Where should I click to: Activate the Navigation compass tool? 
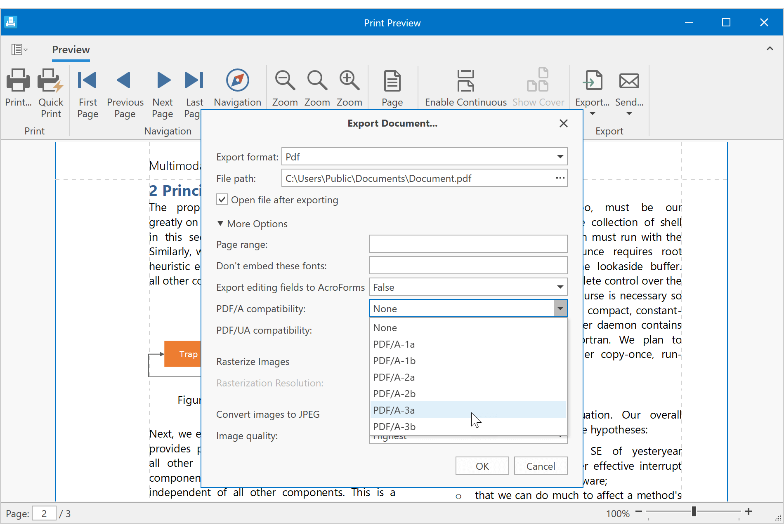[237, 80]
